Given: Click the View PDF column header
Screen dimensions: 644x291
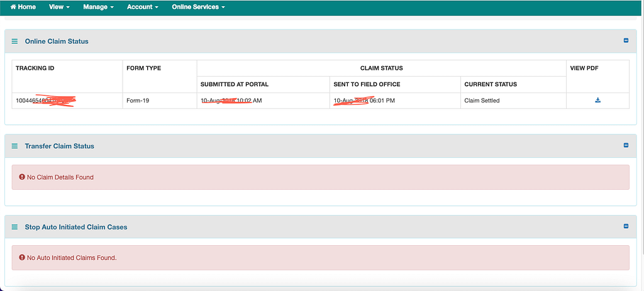Looking at the screenshot, I should [584, 68].
